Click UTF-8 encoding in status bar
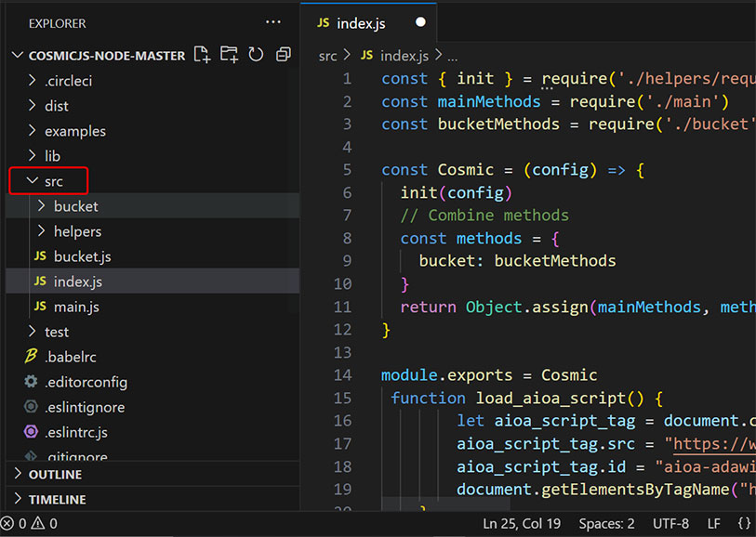The width and height of the screenshot is (756, 537). pyautogui.click(x=670, y=523)
